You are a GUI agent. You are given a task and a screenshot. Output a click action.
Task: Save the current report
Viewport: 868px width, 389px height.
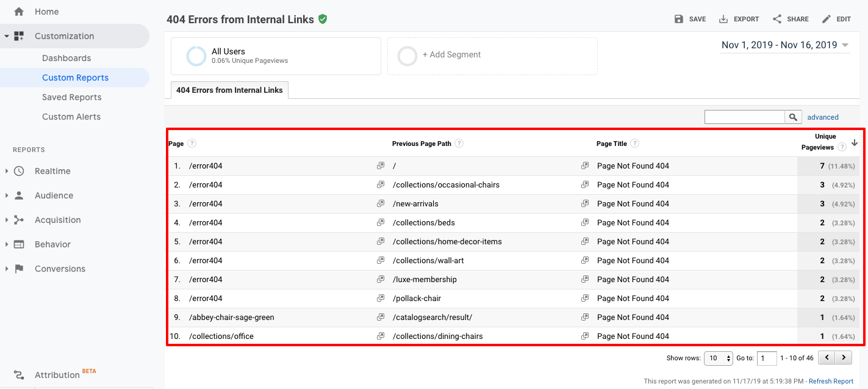[x=690, y=18]
